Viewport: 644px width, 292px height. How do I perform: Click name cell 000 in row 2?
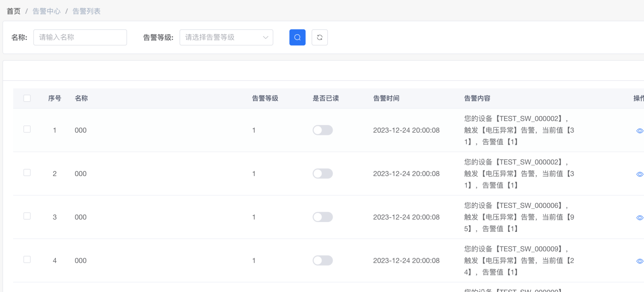coord(81,173)
